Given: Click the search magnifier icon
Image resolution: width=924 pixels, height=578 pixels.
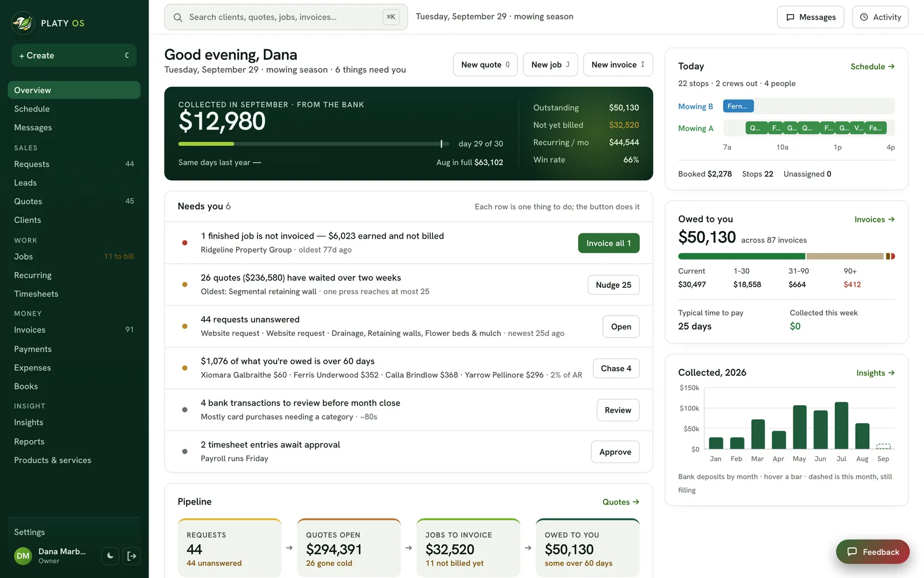Looking at the screenshot, I should (178, 17).
